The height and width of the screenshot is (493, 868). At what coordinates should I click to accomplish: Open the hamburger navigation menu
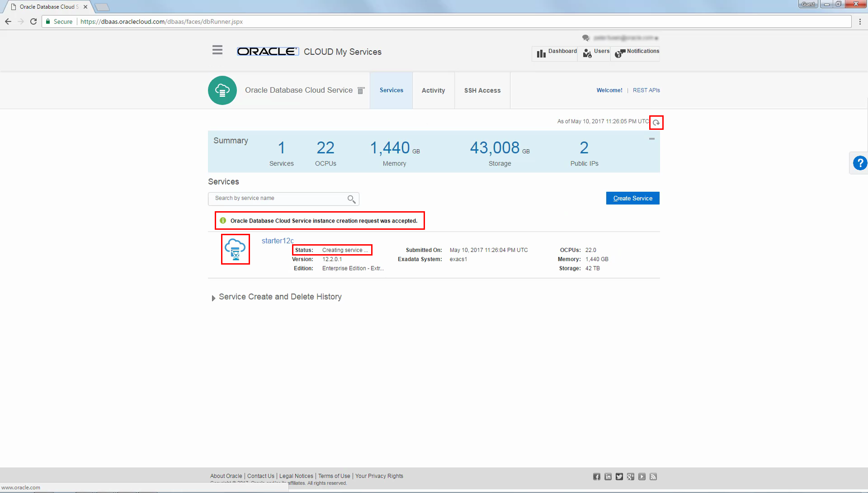217,50
